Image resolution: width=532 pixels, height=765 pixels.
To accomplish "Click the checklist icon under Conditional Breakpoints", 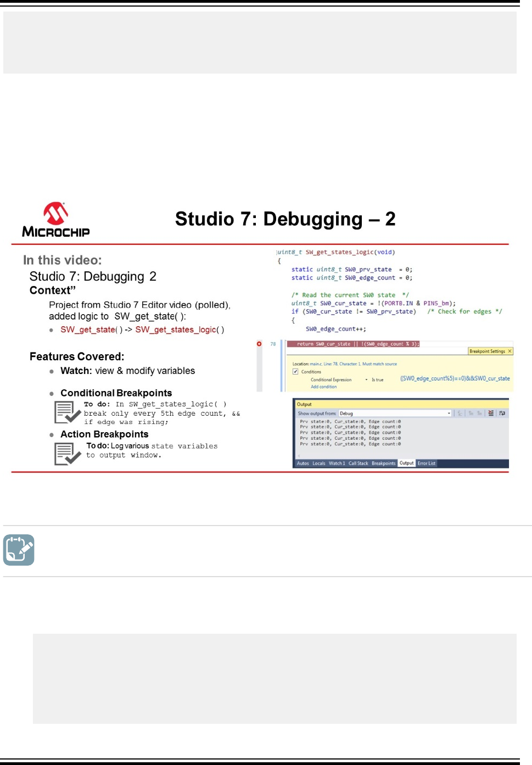I will [x=68, y=412].
